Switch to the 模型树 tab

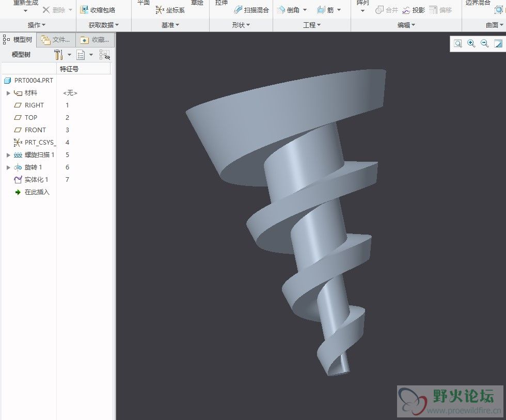[18, 40]
